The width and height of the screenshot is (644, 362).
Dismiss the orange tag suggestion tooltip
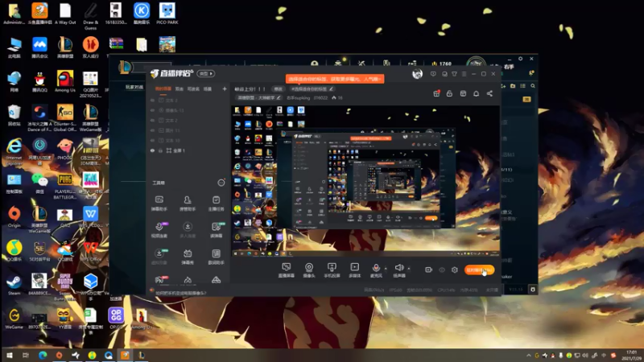[335, 79]
